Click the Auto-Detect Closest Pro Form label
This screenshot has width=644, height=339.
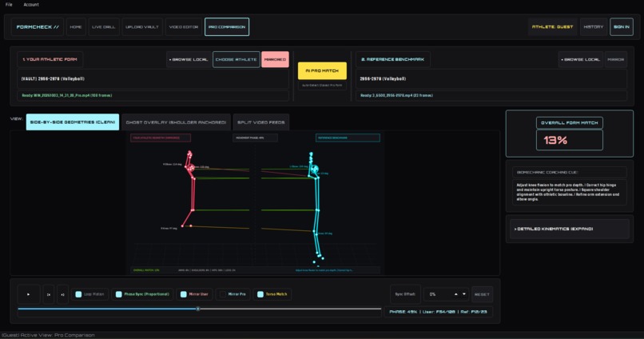322,86
